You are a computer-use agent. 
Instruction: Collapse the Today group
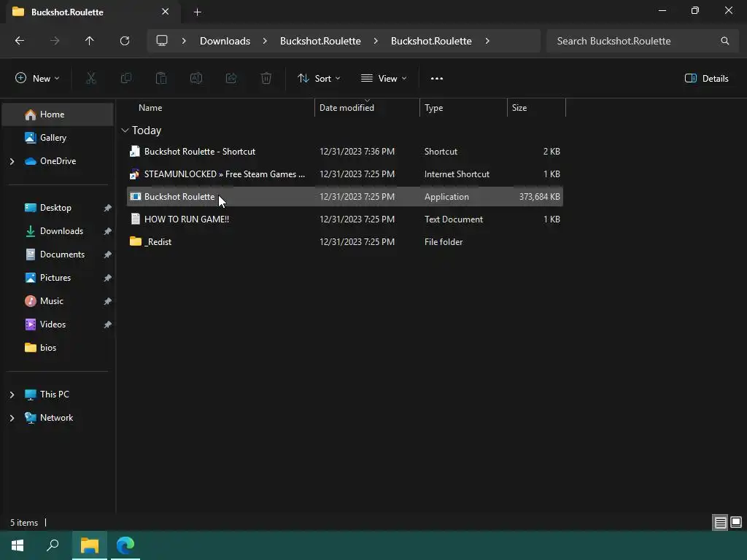coord(125,131)
